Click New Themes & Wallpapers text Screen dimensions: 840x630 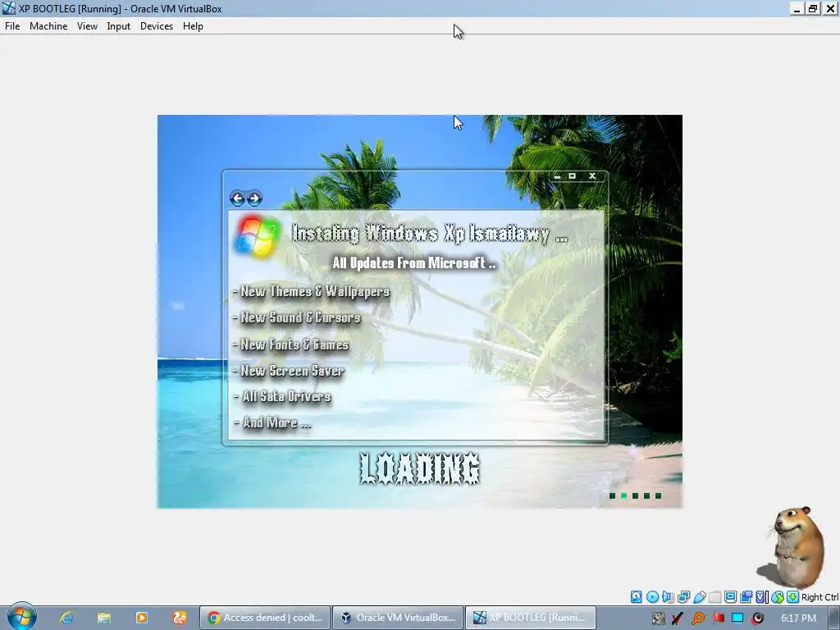click(x=315, y=292)
